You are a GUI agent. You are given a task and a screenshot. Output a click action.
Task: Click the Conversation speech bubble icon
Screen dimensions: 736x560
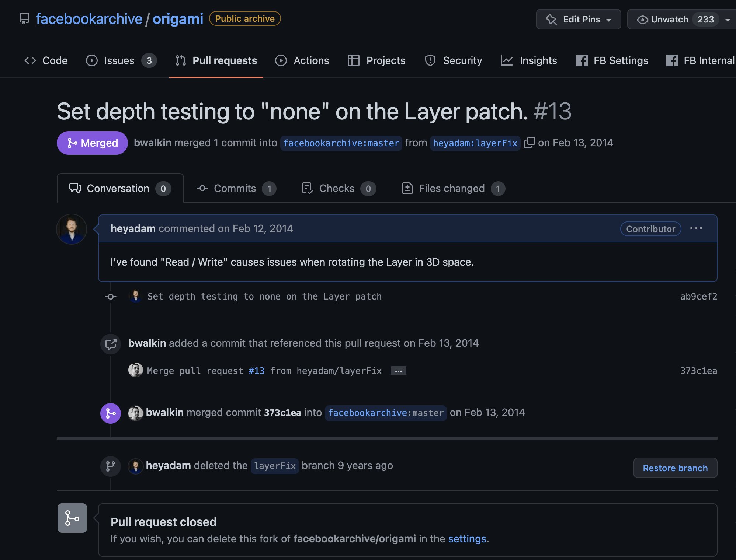75,188
